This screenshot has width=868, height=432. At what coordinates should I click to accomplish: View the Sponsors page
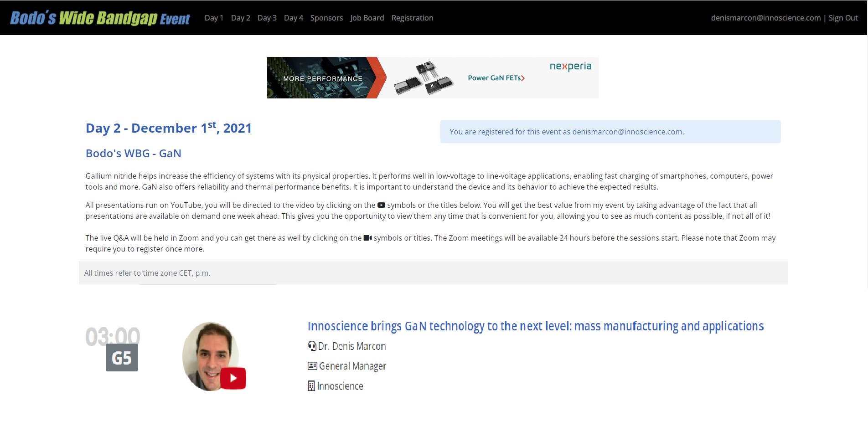pyautogui.click(x=326, y=18)
